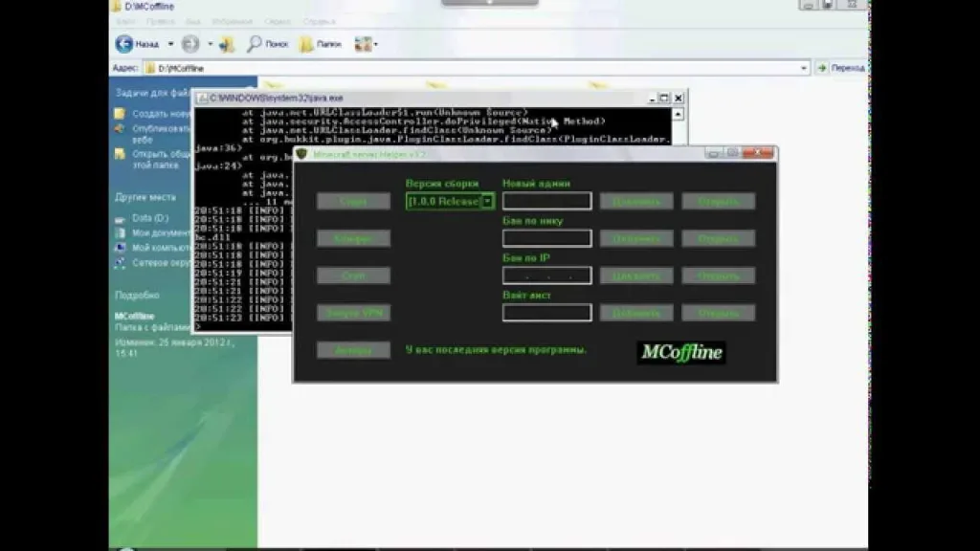980x551 pixels.
Task: Click the Go arrow icon beside address bar
Action: pos(822,68)
